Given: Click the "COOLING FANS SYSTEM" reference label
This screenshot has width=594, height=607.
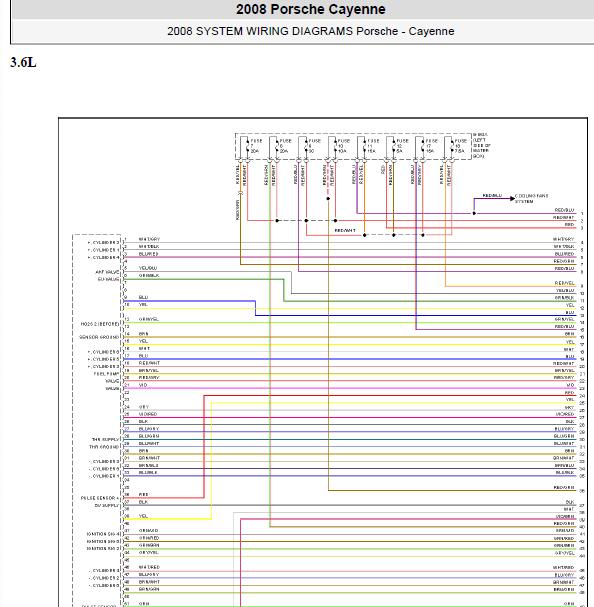Looking at the screenshot, I should click(x=531, y=199).
